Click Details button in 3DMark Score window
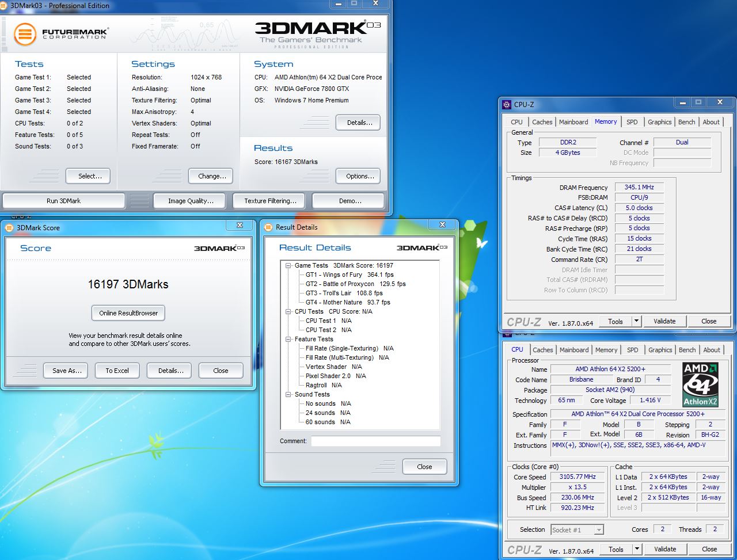 [x=170, y=371]
